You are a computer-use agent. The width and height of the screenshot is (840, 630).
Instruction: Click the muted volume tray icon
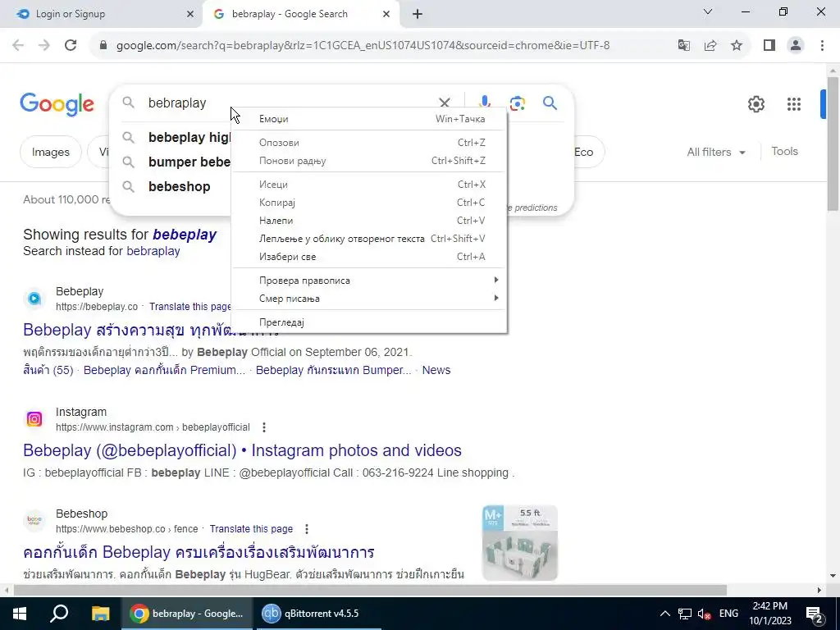705,614
